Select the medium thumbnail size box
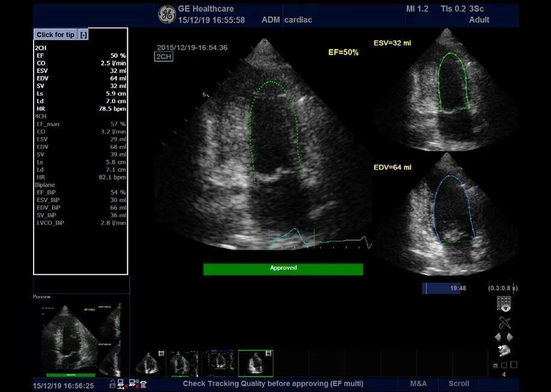Viewport: 551px width, 392px height. click(x=504, y=365)
